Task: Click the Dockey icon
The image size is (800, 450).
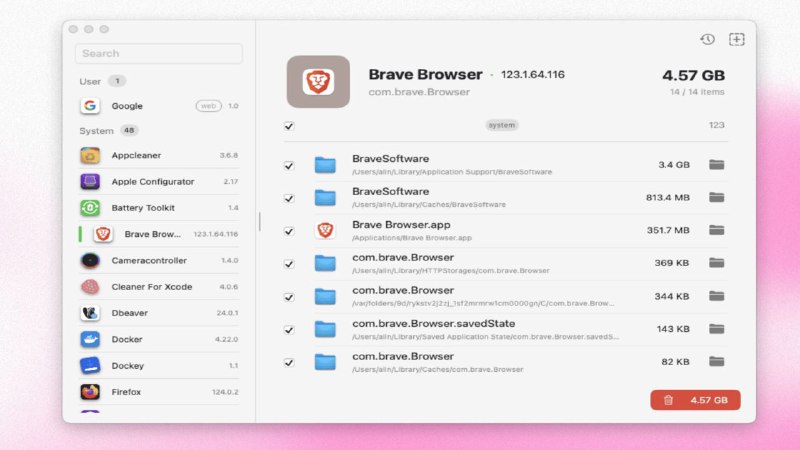Action: (90, 365)
